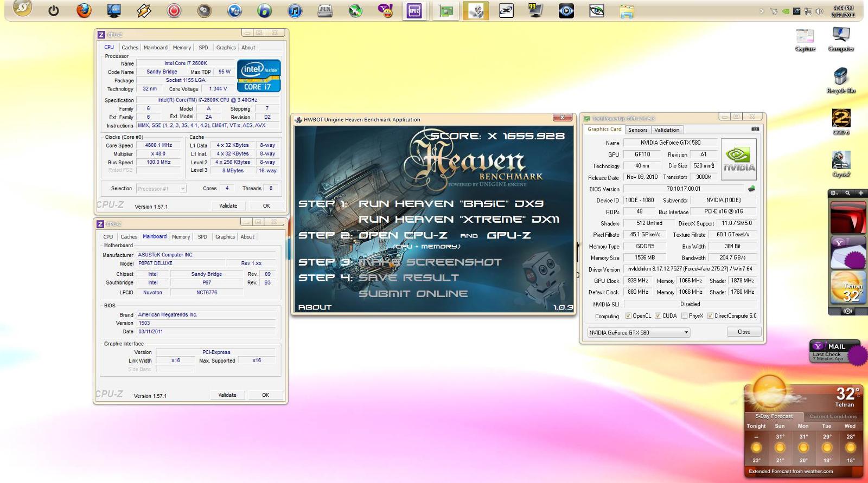Open the NVIDIA GeForce GTX 580 dropdown
The width and height of the screenshot is (868, 483).
point(639,332)
